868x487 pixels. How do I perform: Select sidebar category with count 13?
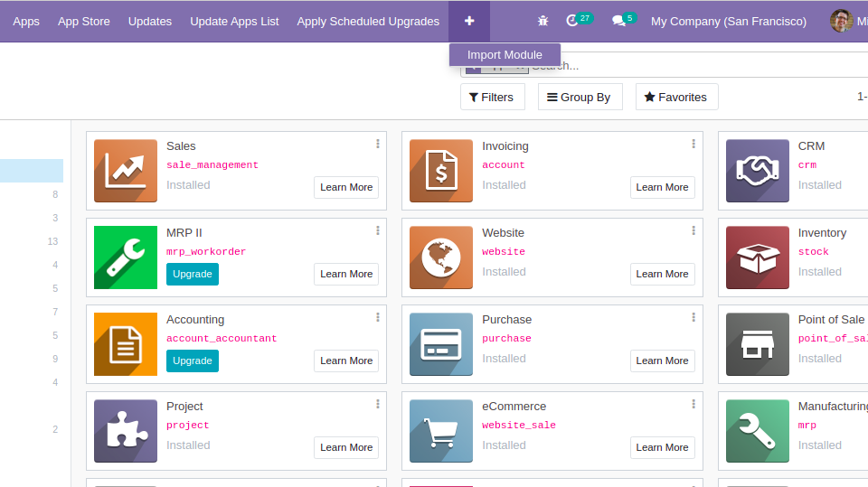32,241
